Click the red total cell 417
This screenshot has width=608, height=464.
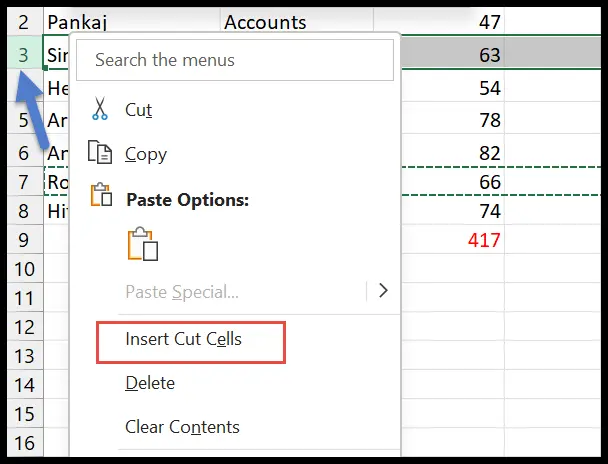pos(453,240)
